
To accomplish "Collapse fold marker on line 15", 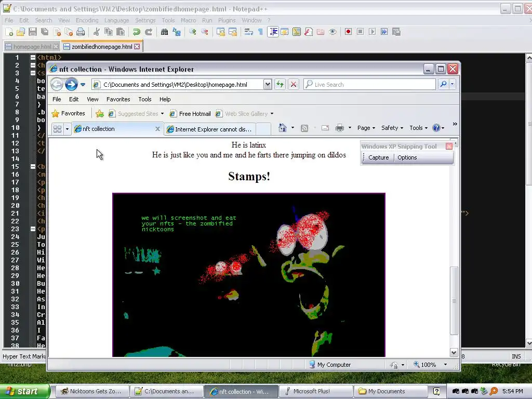I will click(x=33, y=167).
